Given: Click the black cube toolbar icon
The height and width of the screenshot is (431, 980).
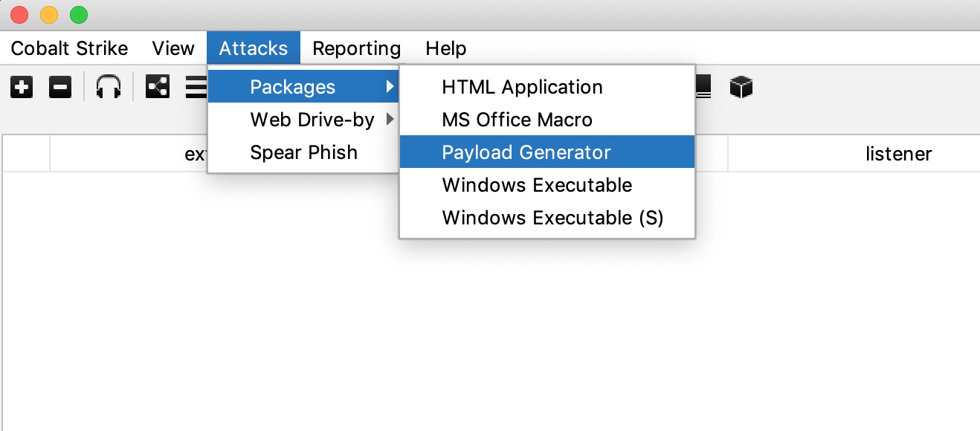Looking at the screenshot, I should point(741,88).
